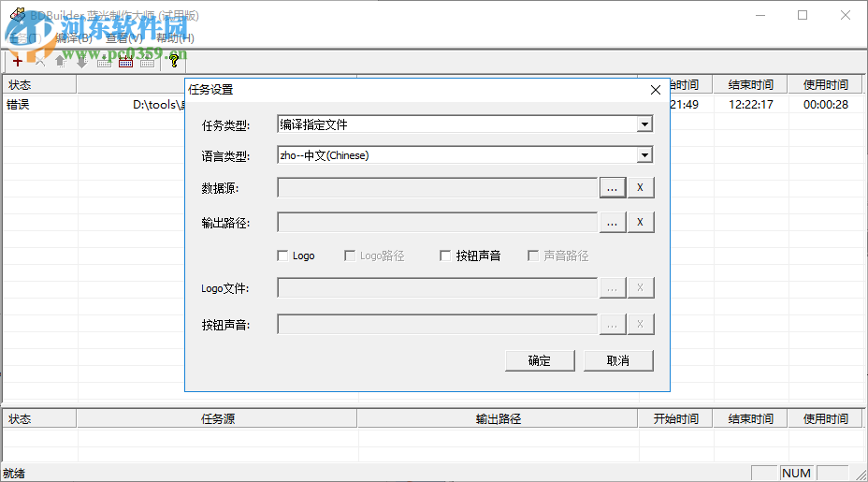This screenshot has width=868, height=482.
Task: Click the move-down arrow toolbar icon
Action: pos(82,62)
